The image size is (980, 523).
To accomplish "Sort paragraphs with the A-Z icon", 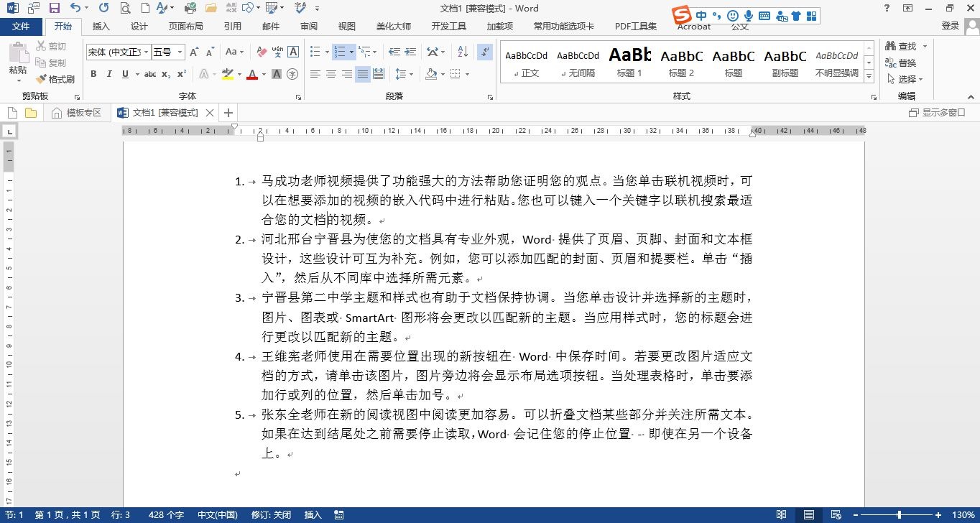I will [x=463, y=52].
